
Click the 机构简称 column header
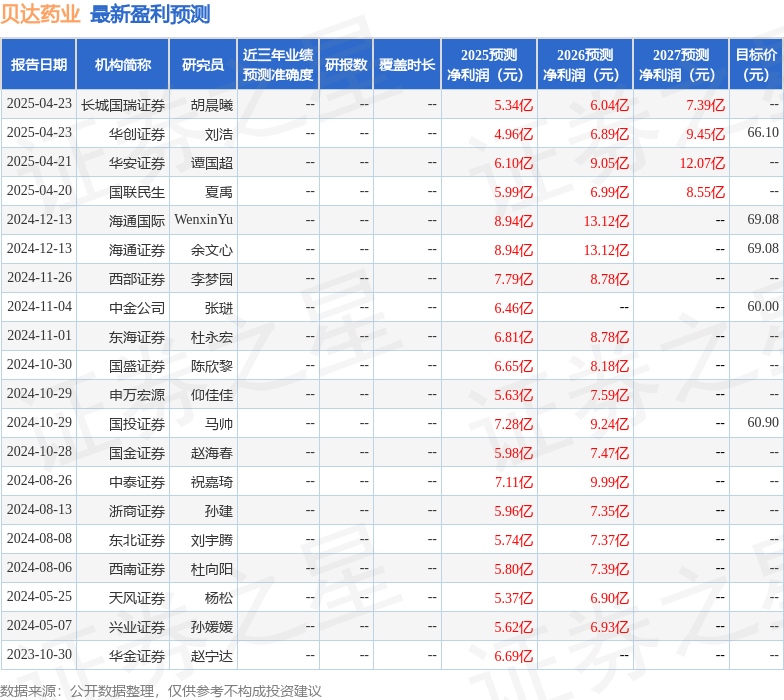[x=122, y=64]
